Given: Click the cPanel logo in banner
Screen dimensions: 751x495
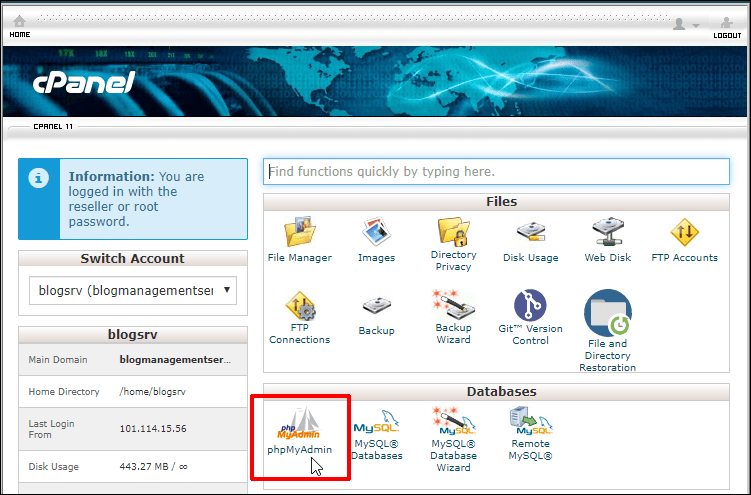Looking at the screenshot, I should (x=84, y=82).
